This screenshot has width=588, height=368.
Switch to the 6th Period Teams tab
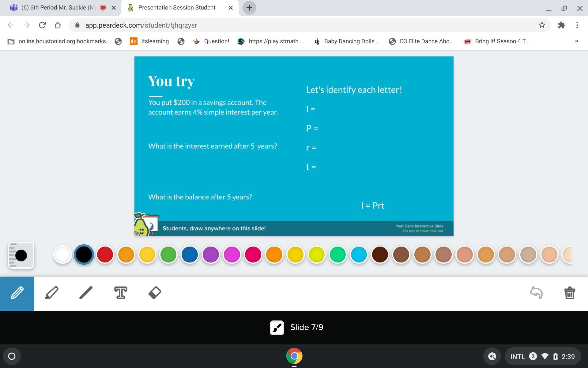pyautogui.click(x=58, y=8)
